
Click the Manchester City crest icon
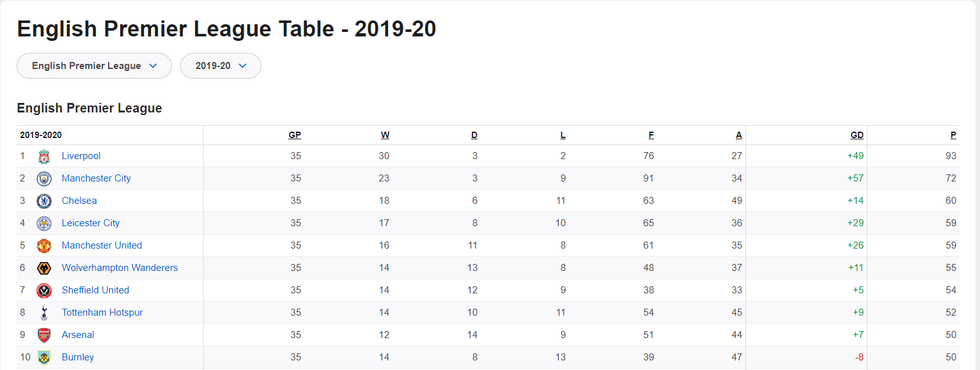coord(43,179)
